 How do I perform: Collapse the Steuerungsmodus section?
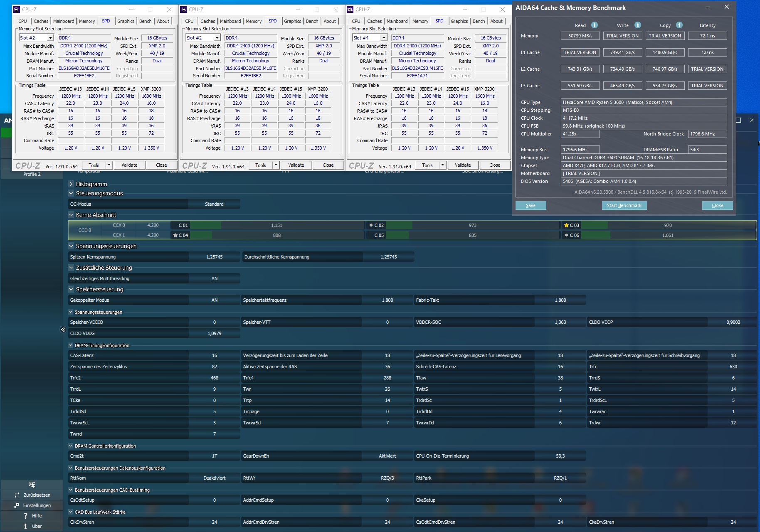[71, 193]
